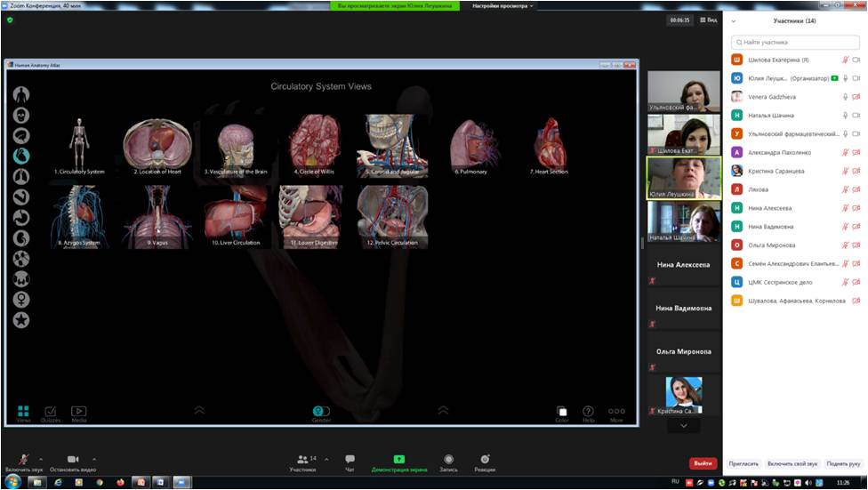
Task: Open the '7. Heart Section' thumbnail
Action: click(x=549, y=147)
